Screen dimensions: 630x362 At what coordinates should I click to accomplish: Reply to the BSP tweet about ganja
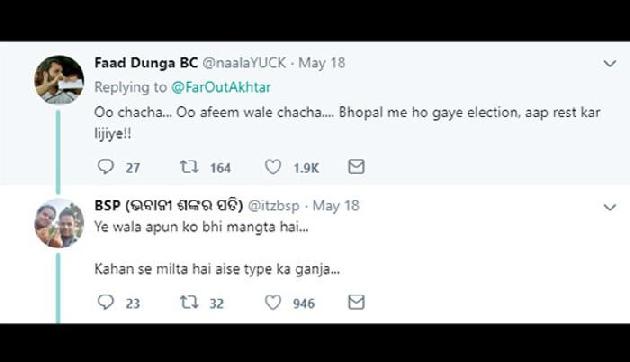point(106,302)
